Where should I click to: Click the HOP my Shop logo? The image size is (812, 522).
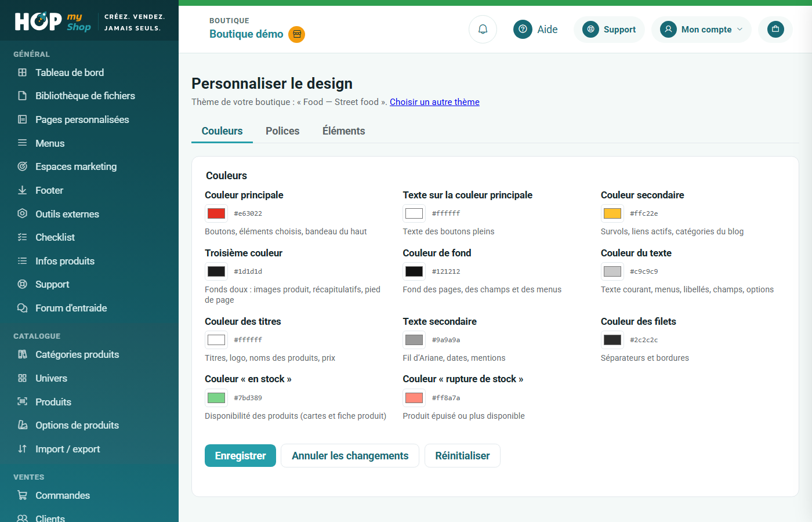53,21
